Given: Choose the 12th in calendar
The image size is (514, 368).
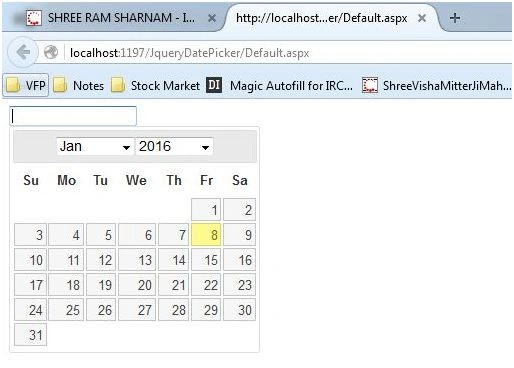Looking at the screenshot, I should coord(101,260).
